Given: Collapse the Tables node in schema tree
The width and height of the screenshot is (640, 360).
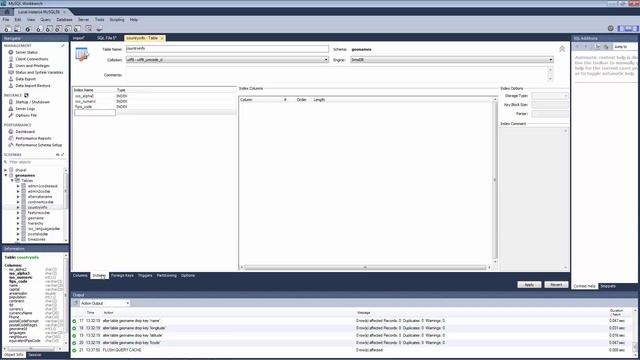Looking at the screenshot, I should tap(12, 180).
